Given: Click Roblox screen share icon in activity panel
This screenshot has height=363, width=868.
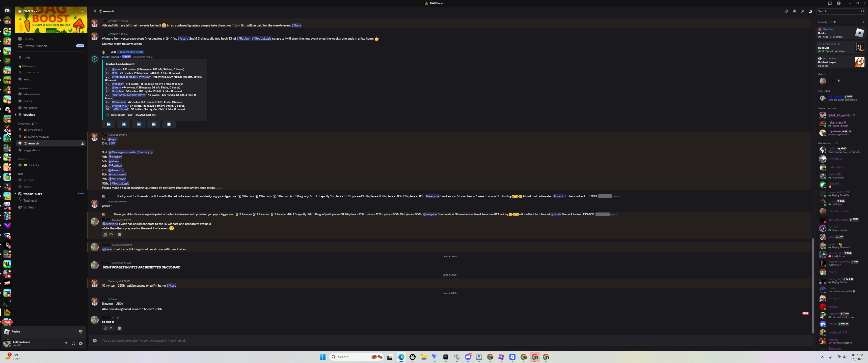Looking at the screenshot, I should 80,332.
